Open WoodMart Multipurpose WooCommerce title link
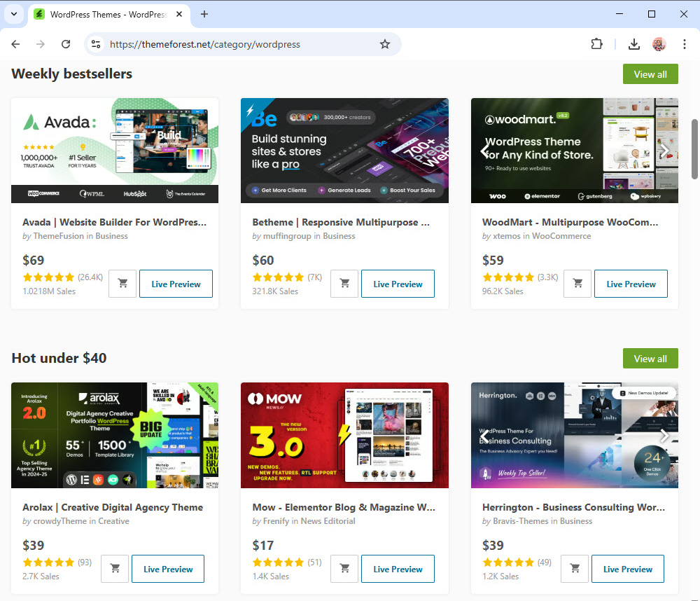700x601 pixels. point(570,222)
